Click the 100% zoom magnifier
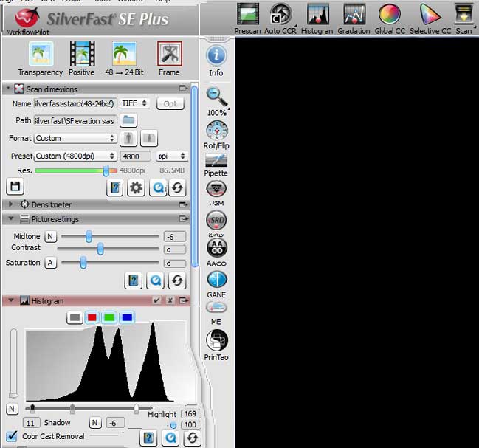This screenshot has width=479, height=448. [x=216, y=96]
